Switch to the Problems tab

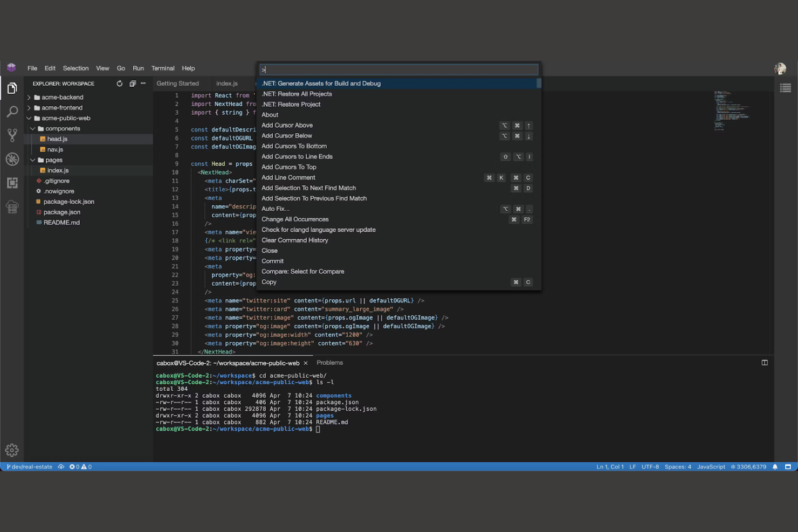(x=329, y=363)
